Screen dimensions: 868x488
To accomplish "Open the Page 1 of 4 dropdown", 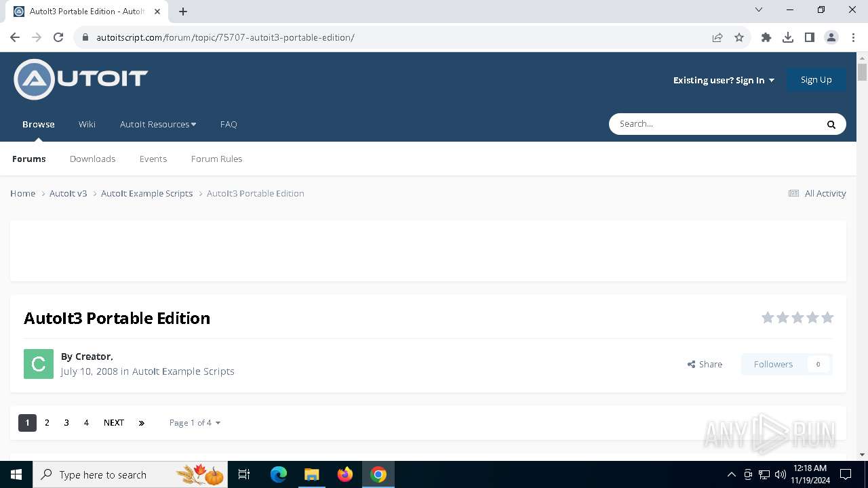I will tap(195, 423).
